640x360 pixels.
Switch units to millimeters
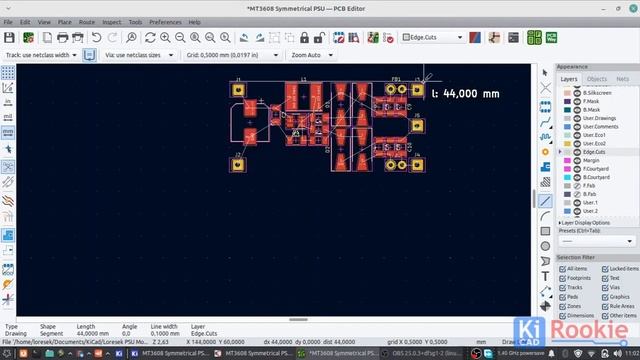point(8,133)
